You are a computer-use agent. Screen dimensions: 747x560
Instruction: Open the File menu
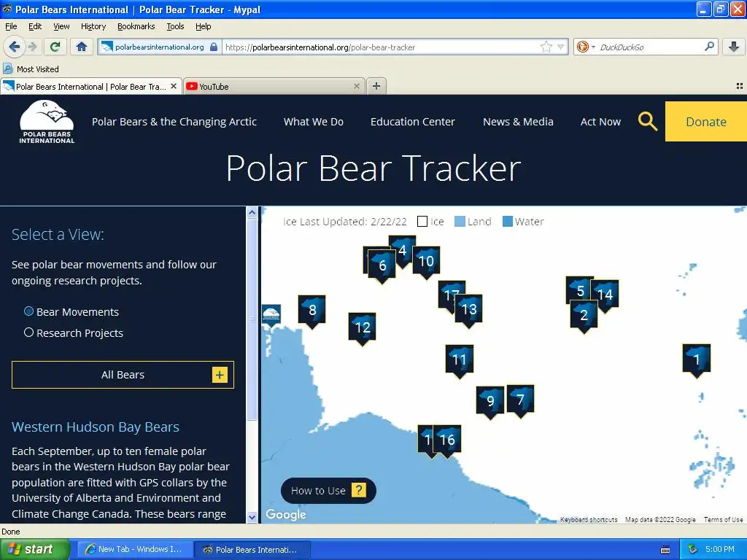pos(11,26)
